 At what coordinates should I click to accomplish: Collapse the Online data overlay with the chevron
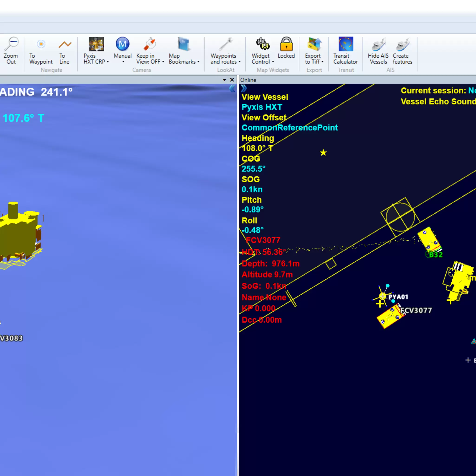(244, 88)
